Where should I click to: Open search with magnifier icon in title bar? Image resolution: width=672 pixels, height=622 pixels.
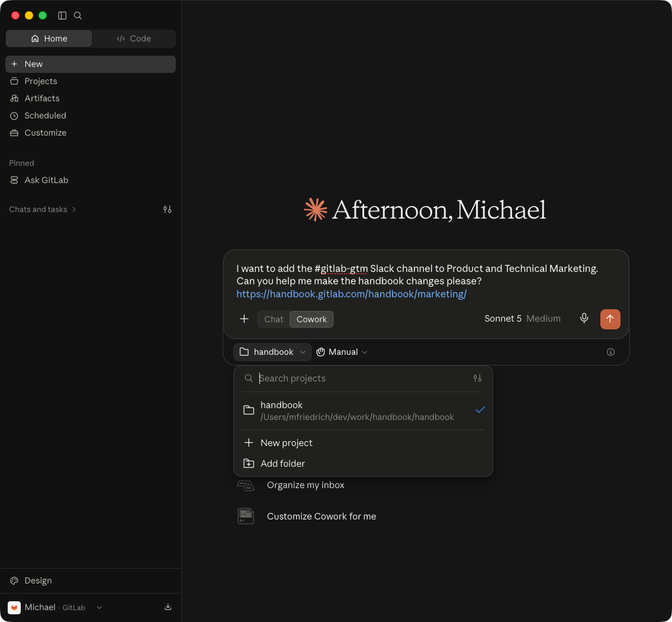pyautogui.click(x=78, y=15)
